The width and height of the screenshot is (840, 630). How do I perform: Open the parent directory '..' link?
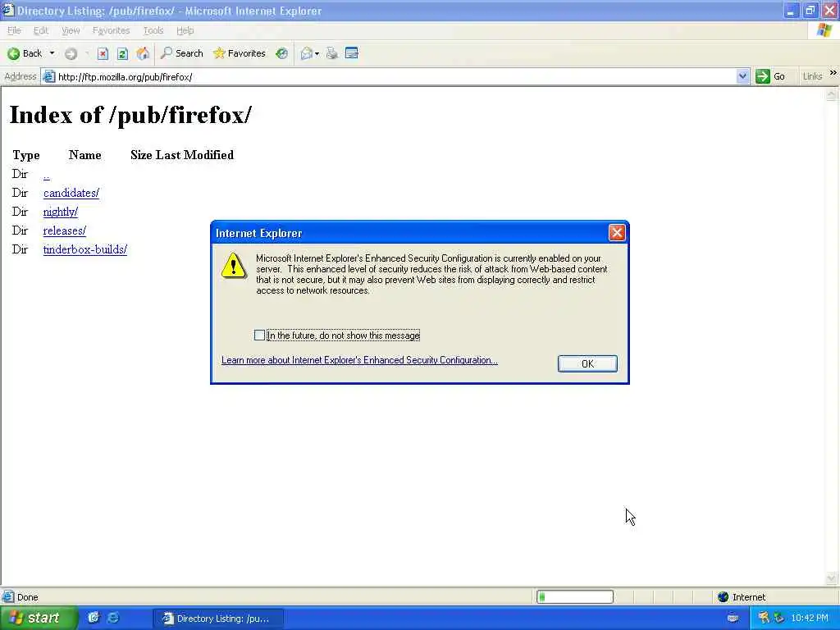coord(47,175)
